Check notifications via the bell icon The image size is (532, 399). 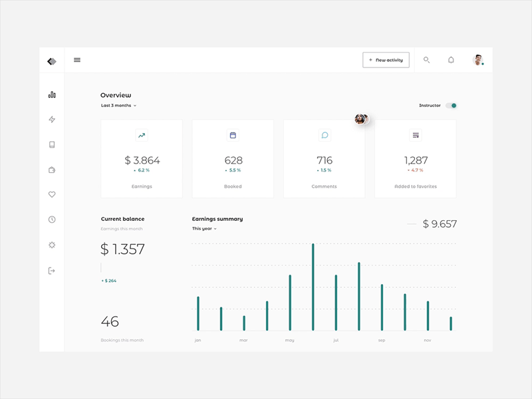[452, 60]
